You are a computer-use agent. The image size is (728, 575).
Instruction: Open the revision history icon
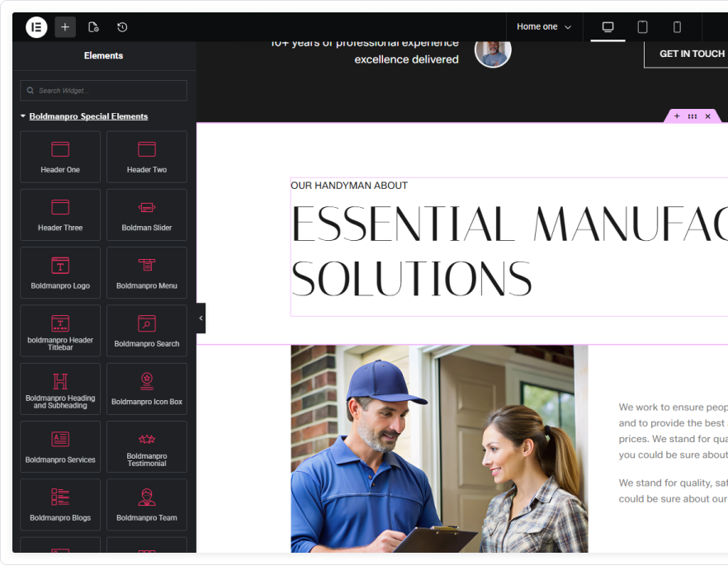click(122, 27)
